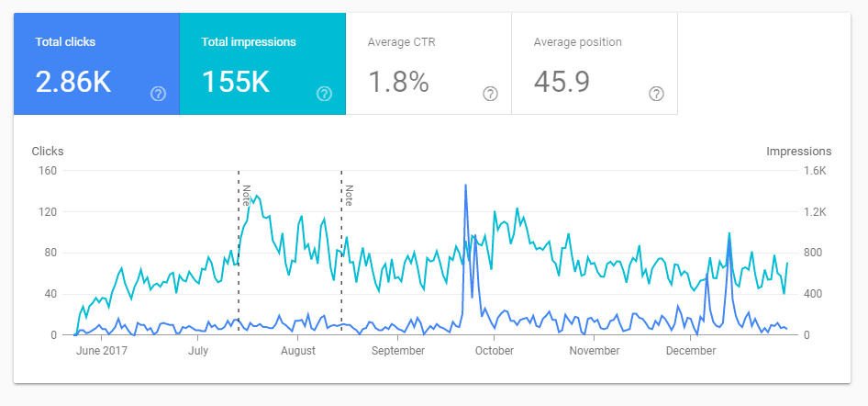This screenshot has height=406, width=868.
Task: Click the Clicks axis title on left
Action: [x=48, y=152]
